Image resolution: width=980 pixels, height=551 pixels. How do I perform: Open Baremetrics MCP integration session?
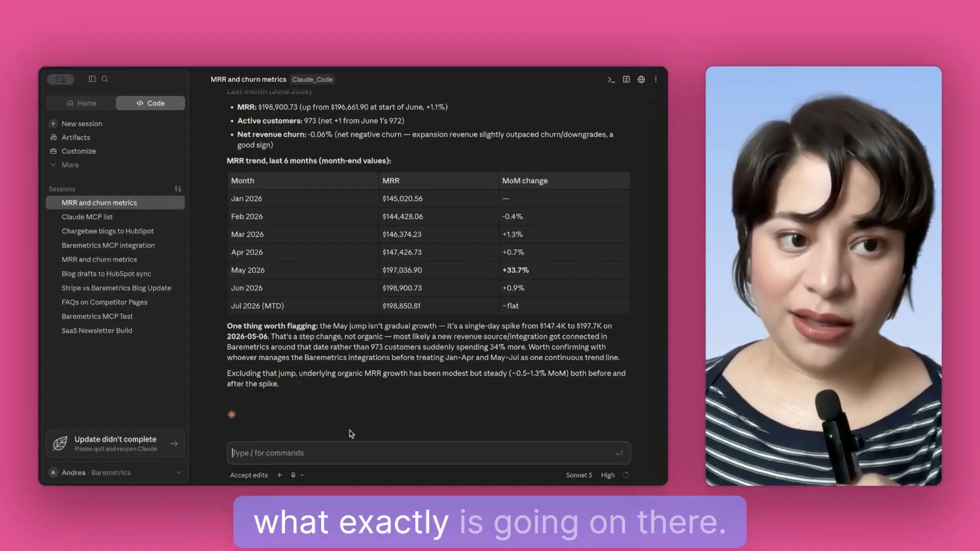(x=115, y=245)
